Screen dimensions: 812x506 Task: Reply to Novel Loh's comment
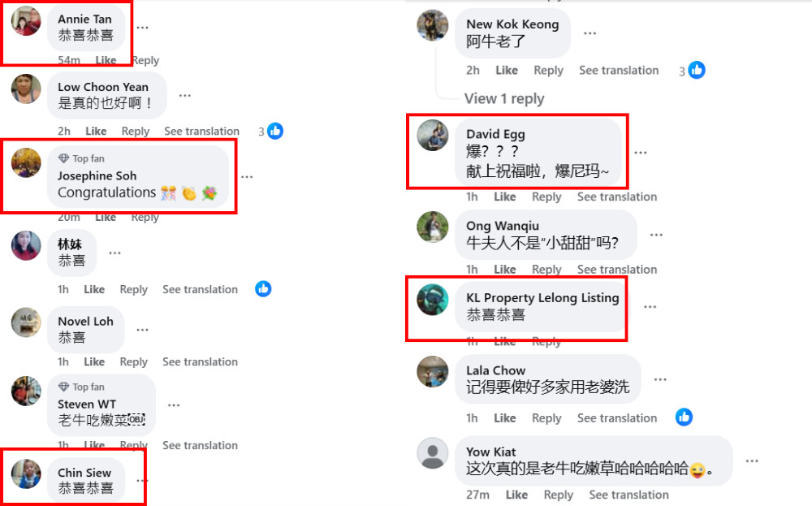(134, 362)
